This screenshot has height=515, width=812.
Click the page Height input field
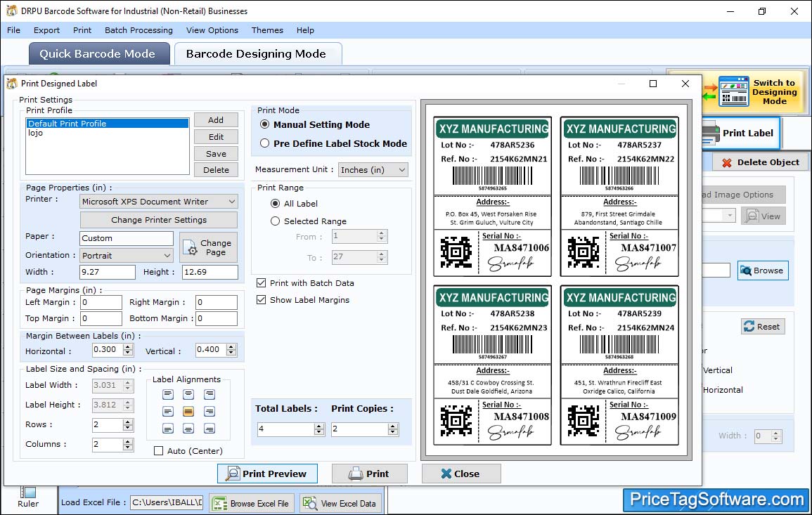(x=210, y=272)
